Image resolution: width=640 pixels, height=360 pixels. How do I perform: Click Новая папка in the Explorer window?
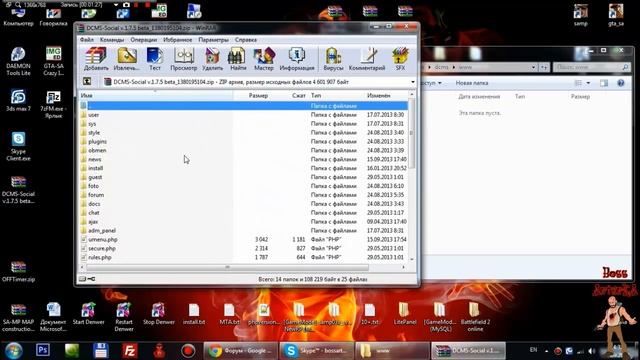tap(471, 83)
